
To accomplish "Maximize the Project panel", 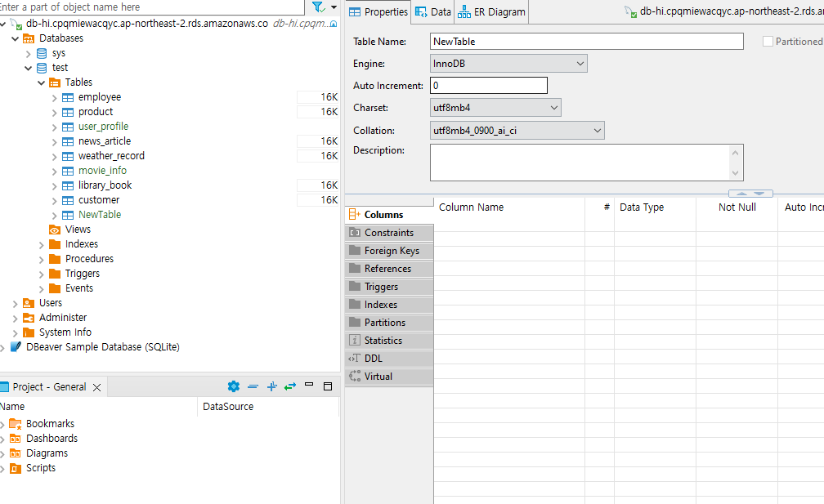I will pyautogui.click(x=328, y=386).
